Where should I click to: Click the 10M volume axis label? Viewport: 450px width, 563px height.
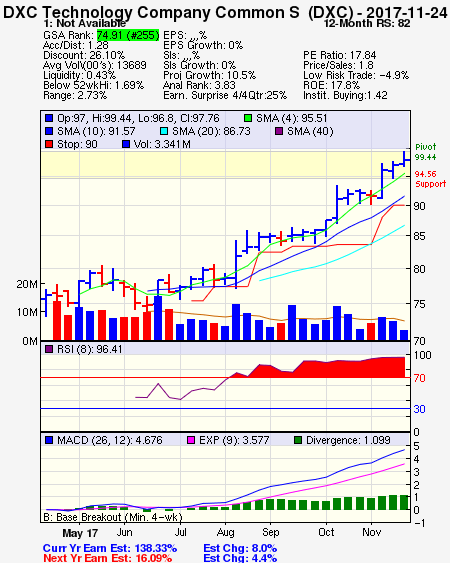coord(27,312)
